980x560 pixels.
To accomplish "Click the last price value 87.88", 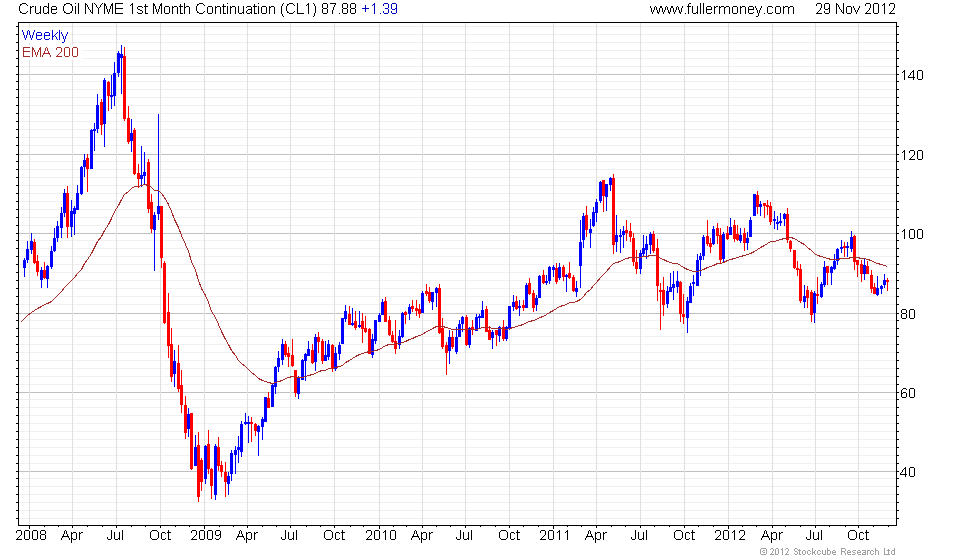I will pos(339,9).
